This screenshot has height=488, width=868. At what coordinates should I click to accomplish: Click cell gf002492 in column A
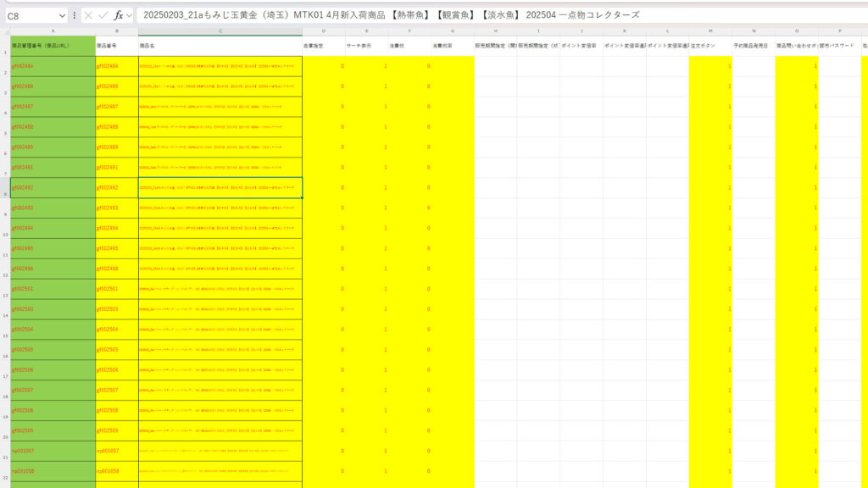[53, 187]
